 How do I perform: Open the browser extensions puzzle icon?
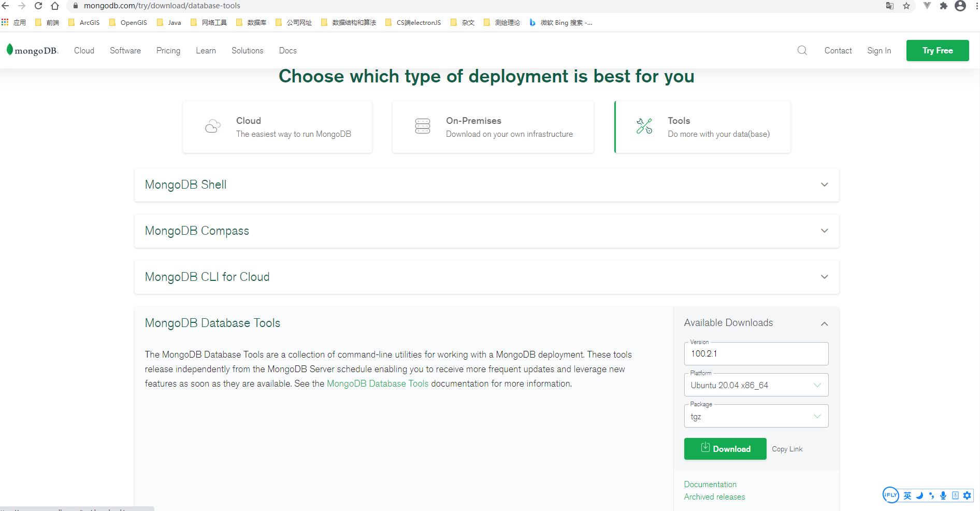tap(944, 6)
